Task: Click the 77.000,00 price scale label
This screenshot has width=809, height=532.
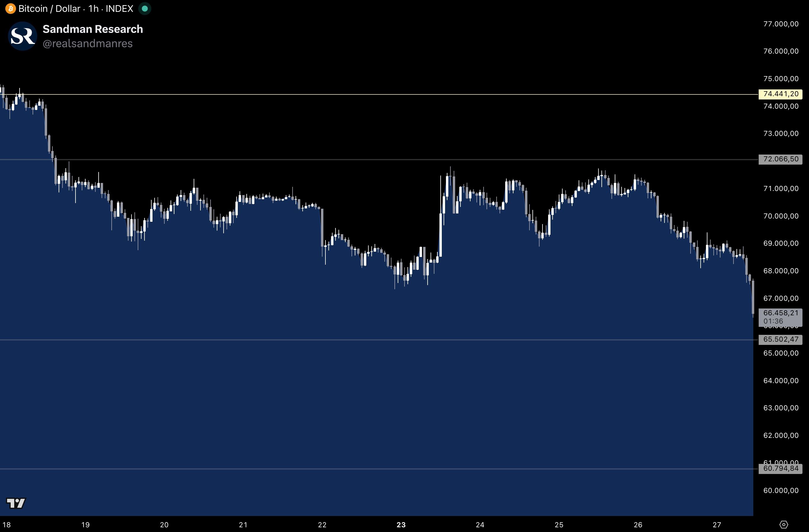Action: coord(781,24)
